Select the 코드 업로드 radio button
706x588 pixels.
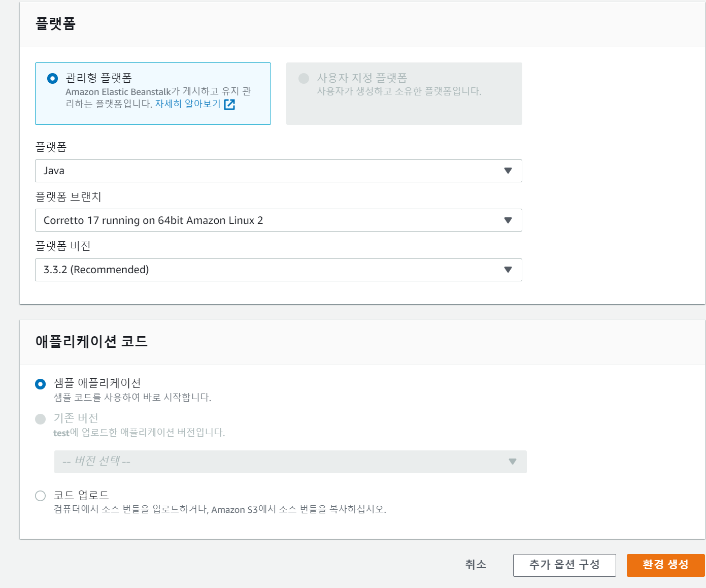(x=41, y=496)
